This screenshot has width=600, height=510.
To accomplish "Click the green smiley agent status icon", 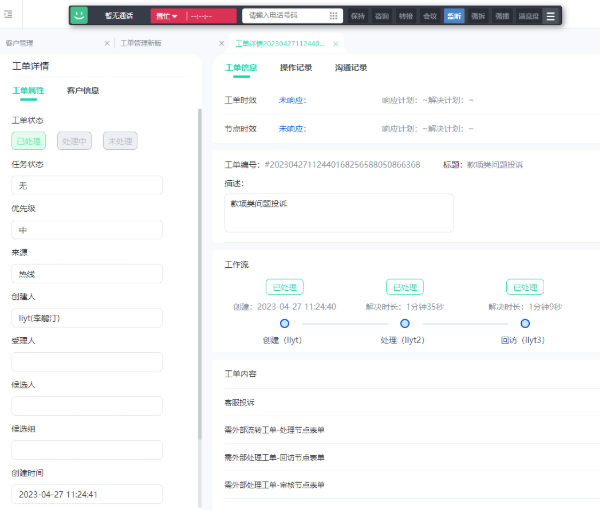I will click(x=80, y=16).
